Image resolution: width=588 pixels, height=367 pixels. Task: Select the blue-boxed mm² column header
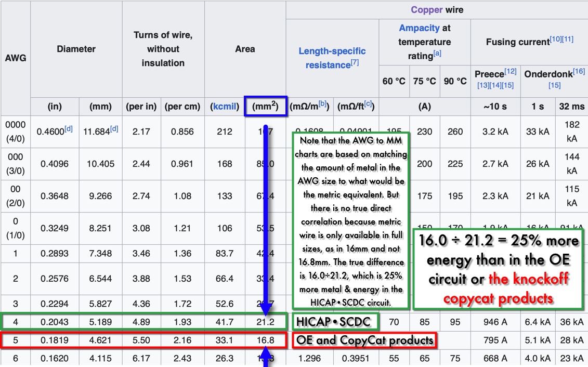tap(265, 106)
